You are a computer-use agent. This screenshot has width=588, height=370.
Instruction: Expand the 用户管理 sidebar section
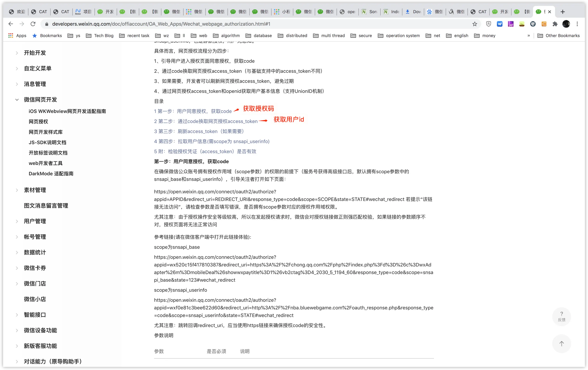click(17, 221)
